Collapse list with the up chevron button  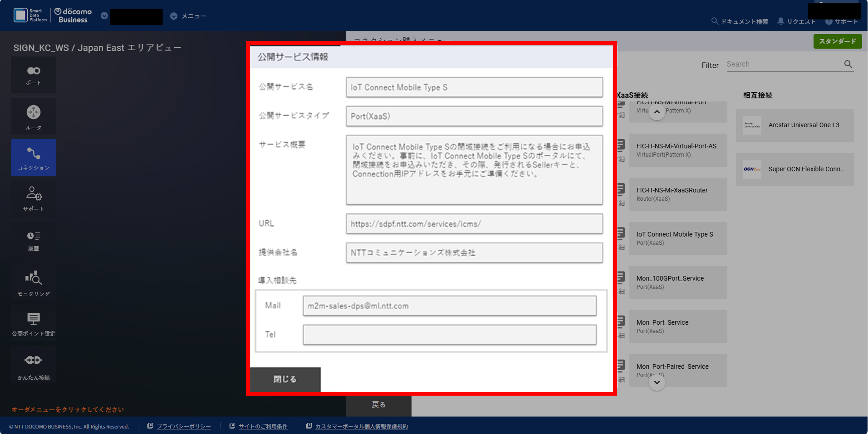click(657, 112)
